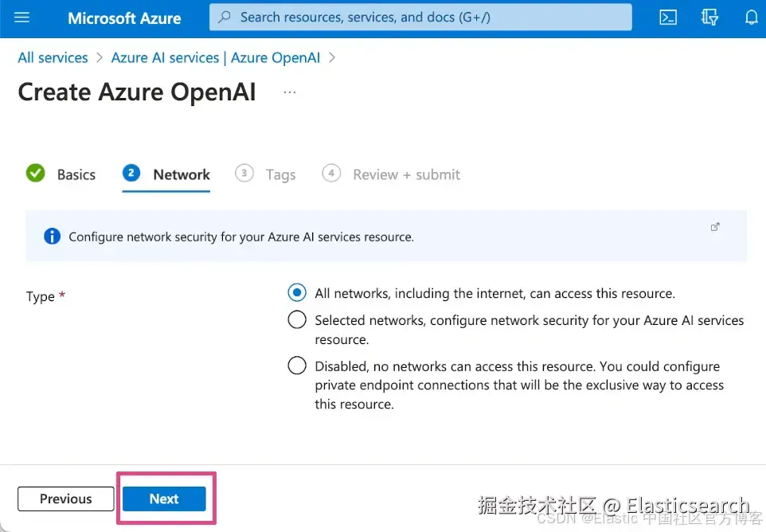The image size is (766, 532).
Task: Click the Previous button
Action: pyautogui.click(x=66, y=499)
